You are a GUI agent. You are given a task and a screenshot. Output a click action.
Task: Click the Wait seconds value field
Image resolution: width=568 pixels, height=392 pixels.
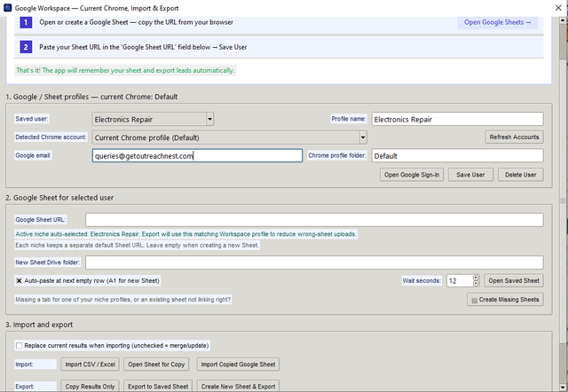[x=460, y=281]
